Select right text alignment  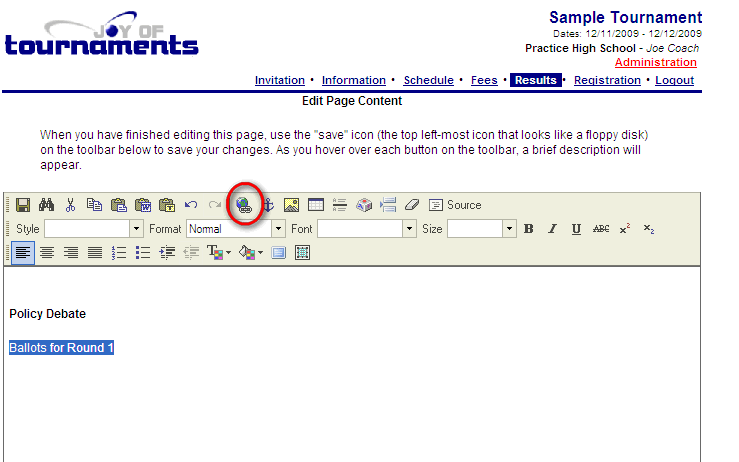click(x=71, y=253)
